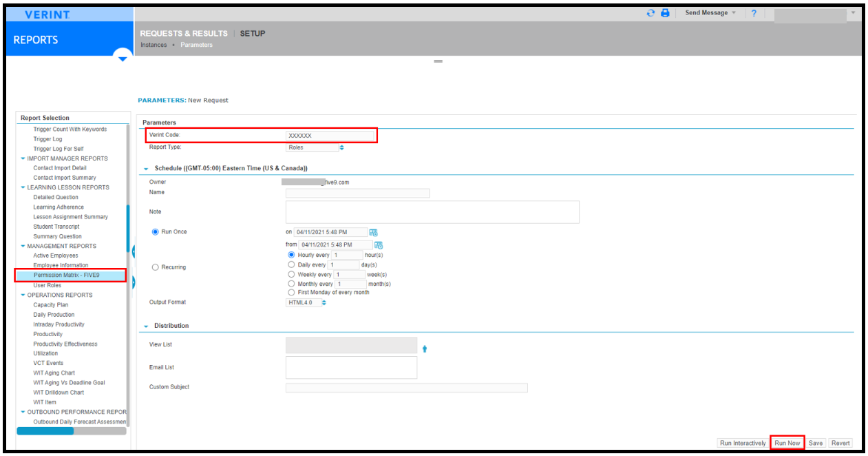The width and height of the screenshot is (868, 456).
Task: Open the user account dropdown arrow
Action: click(x=853, y=13)
